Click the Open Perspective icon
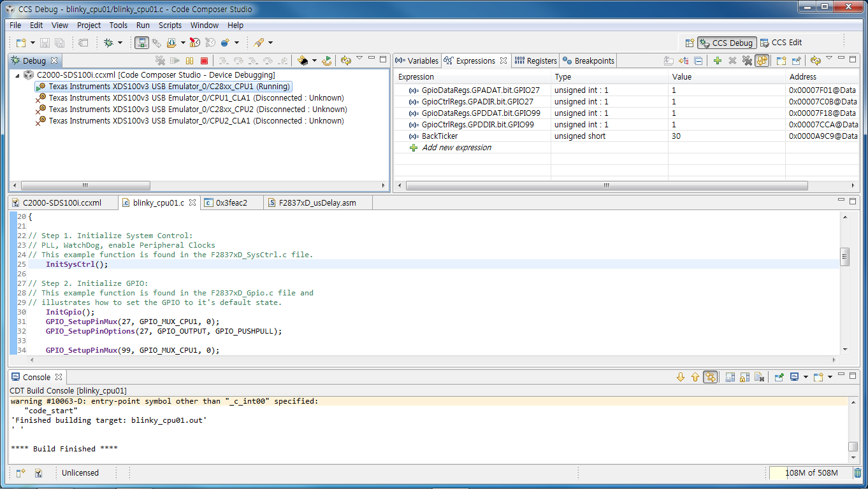 (690, 43)
